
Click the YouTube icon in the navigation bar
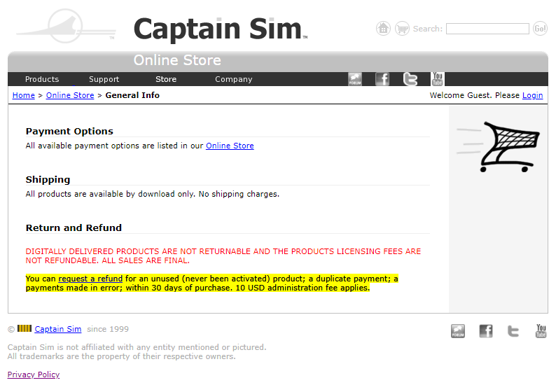pyautogui.click(x=437, y=79)
